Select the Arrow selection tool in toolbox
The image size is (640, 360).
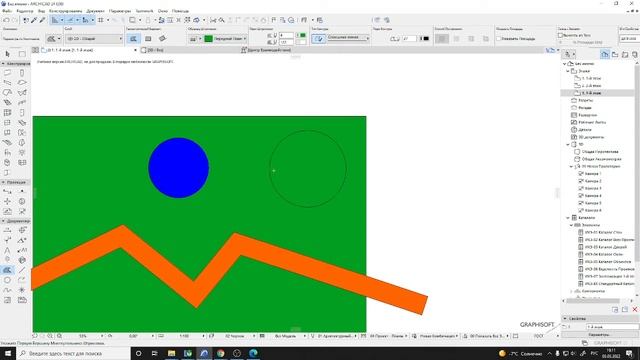click(x=7, y=54)
